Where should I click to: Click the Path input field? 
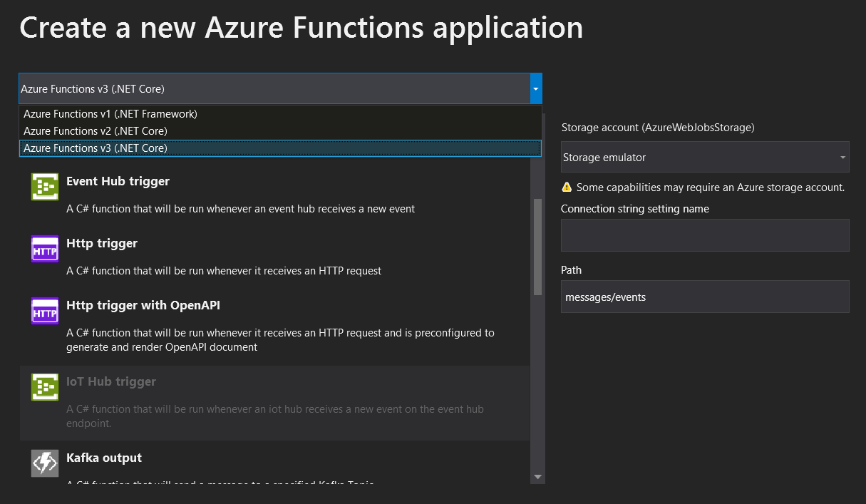click(x=705, y=297)
